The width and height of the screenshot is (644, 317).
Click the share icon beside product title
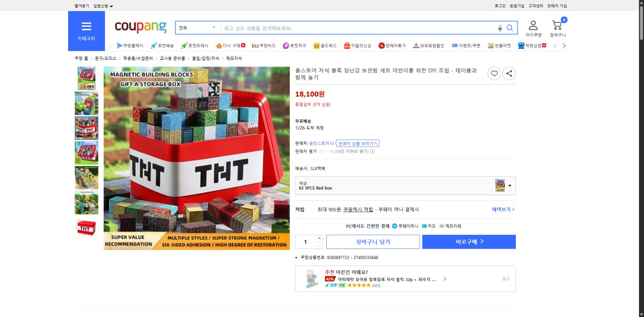(509, 74)
